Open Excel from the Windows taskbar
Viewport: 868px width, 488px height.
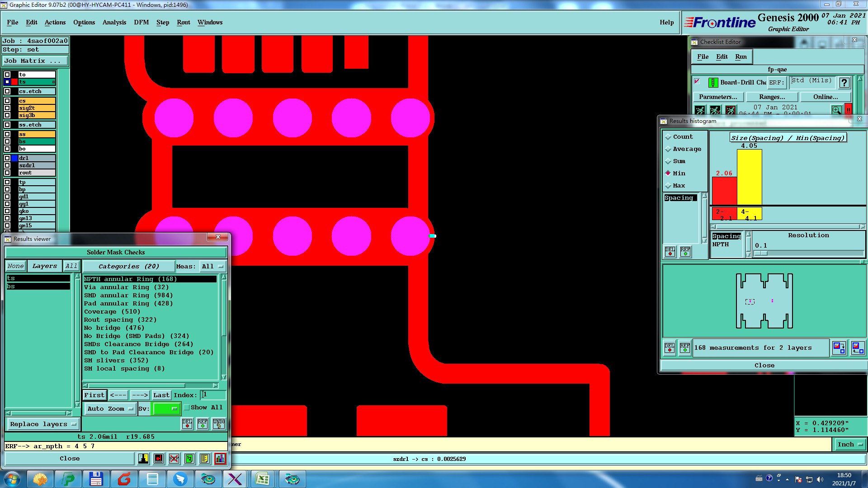pyautogui.click(x=262, y=479)
